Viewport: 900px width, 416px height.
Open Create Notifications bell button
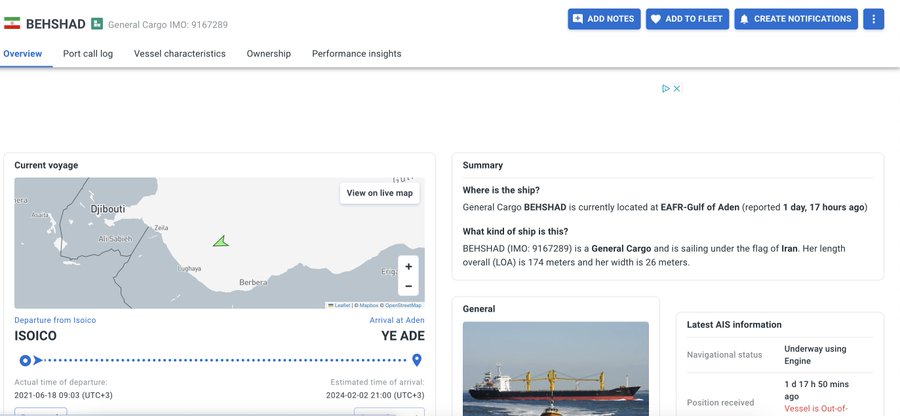click(x=796, y=19)
